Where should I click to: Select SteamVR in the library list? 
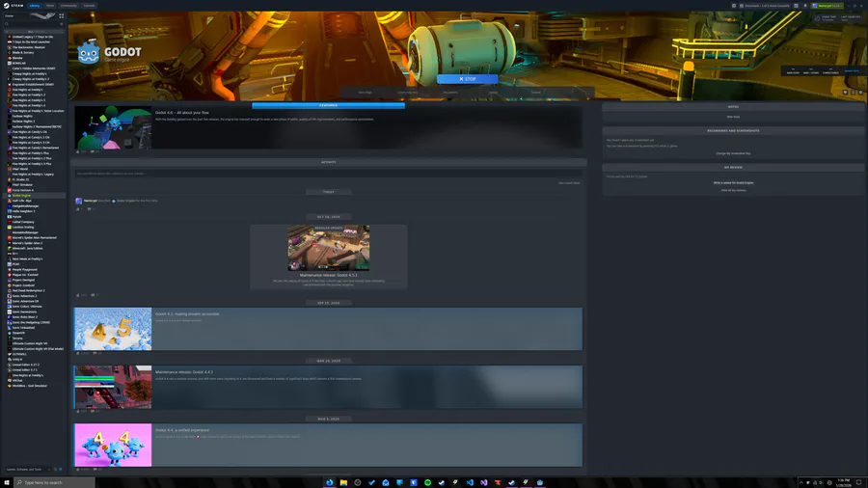pyautogui.click(x=18, y=333)
